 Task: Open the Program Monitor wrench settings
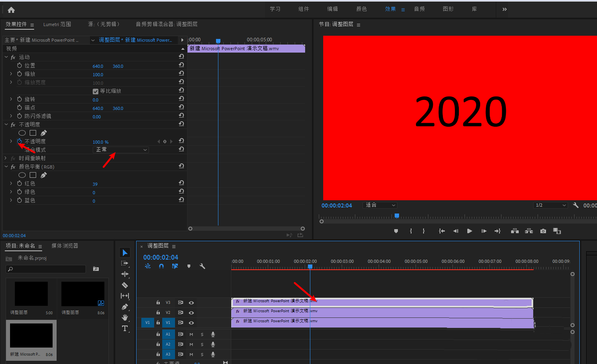pos(575,205)
